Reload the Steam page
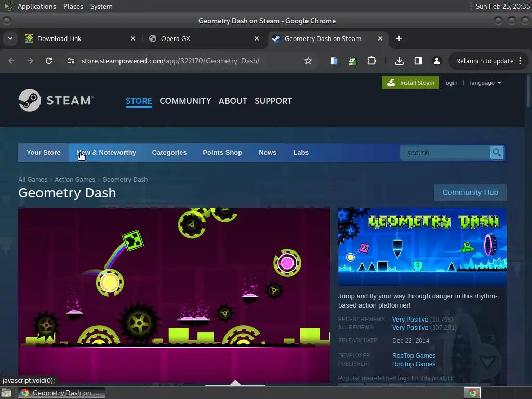532x399 pixels. [49, 61]
